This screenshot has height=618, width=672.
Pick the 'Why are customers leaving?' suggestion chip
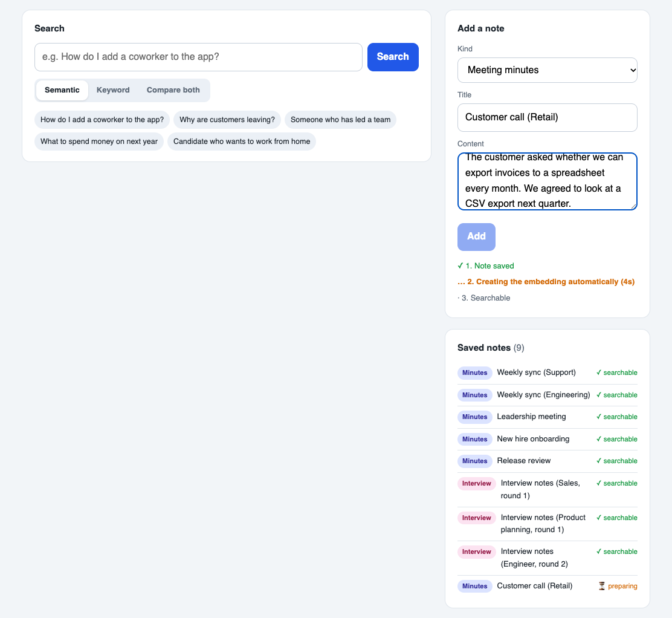[x=227, y=120]
